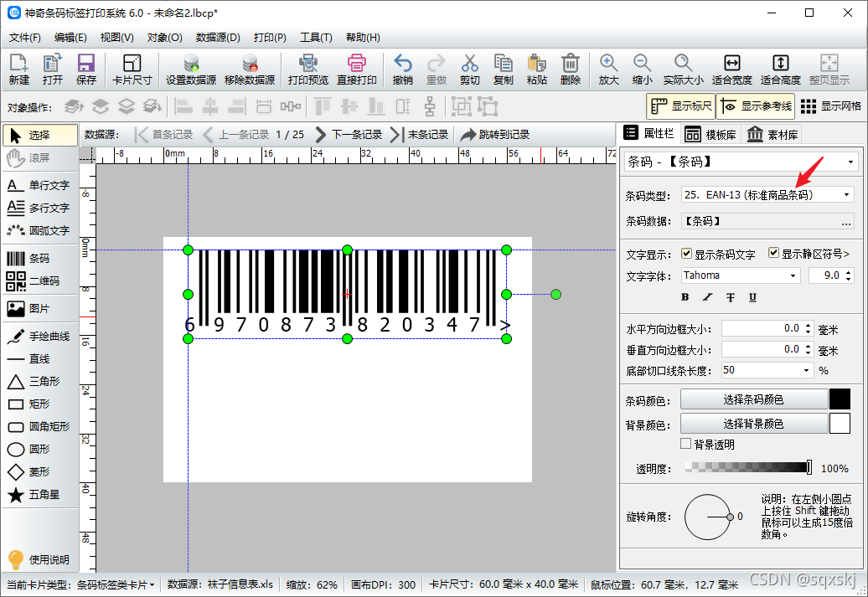The height and width of the screenshot is (597, 868).
Task: Expand the Tahoma font dropdown
Action: (741, 275)
